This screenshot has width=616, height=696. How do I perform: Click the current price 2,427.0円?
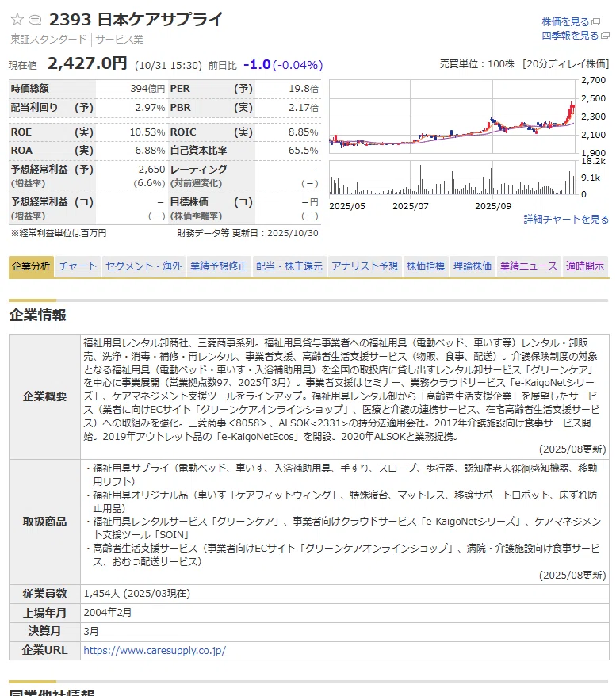click(87, 63)
